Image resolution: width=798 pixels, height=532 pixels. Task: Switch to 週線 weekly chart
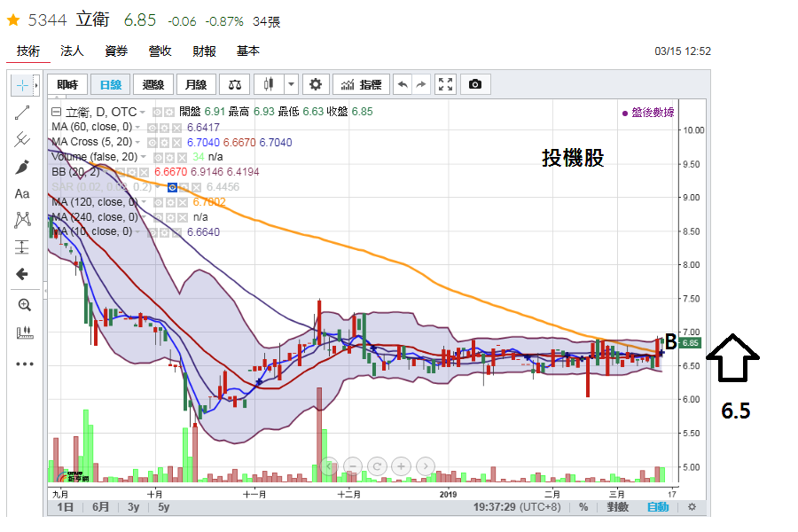click(x=153, y=84)
